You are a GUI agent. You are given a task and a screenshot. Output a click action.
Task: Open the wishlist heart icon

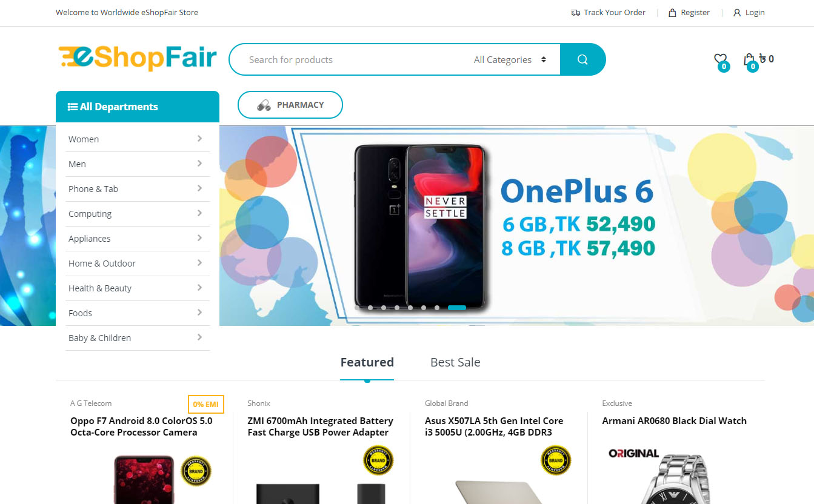click(720, 59)
